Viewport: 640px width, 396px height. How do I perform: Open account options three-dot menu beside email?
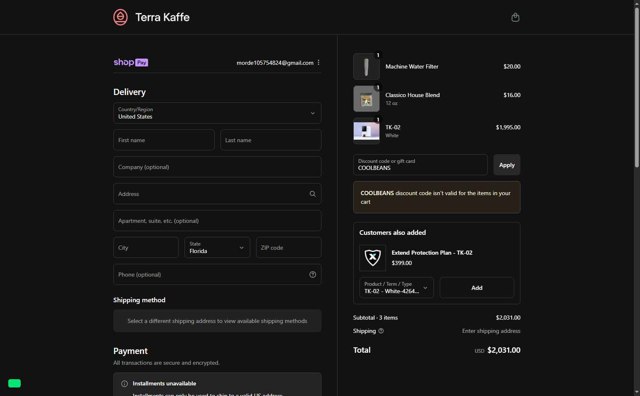318,62
